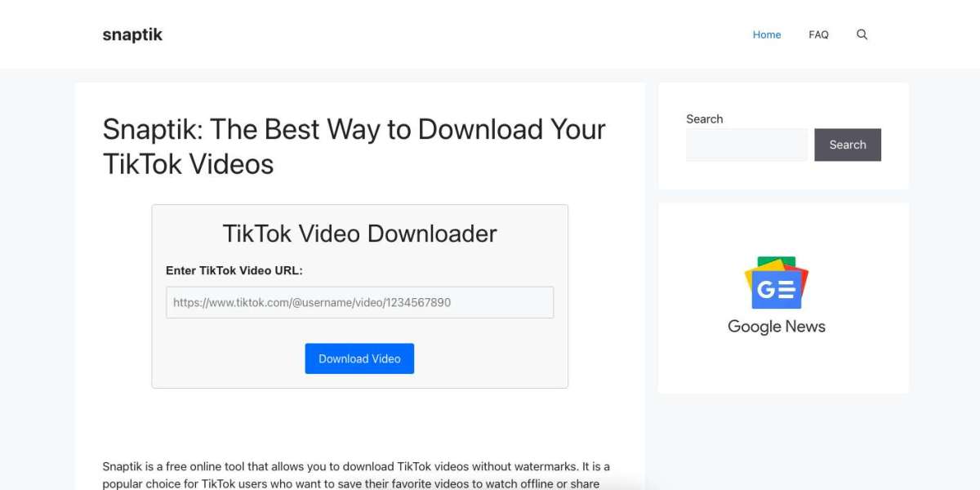
Task: Open the FAQ menu item
Action: click(818, 34)
